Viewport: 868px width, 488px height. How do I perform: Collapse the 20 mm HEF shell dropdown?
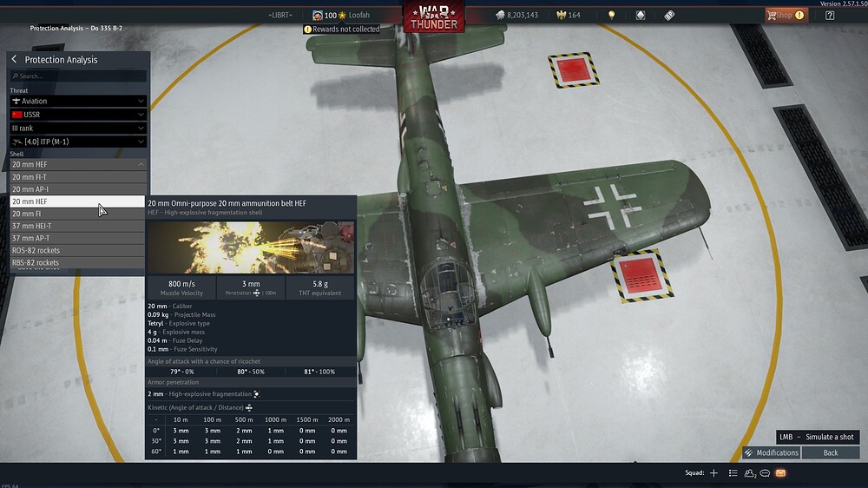(x=78, y=164)
